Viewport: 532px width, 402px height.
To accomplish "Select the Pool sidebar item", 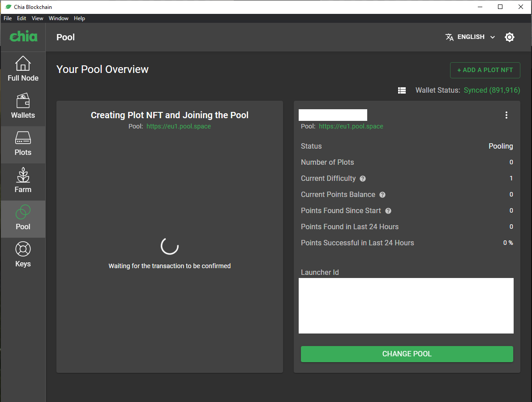I will point(23,219).
